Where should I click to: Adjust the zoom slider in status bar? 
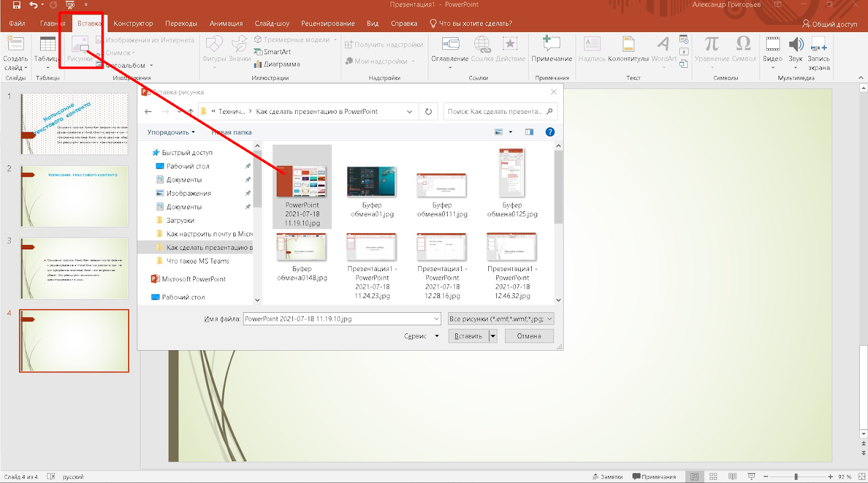tap(796, 476)
